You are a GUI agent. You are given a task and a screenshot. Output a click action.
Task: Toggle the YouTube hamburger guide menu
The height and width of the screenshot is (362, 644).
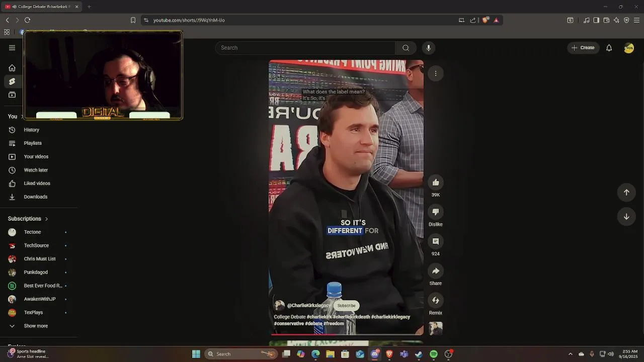pyautogui.click(x=12, y=48)
